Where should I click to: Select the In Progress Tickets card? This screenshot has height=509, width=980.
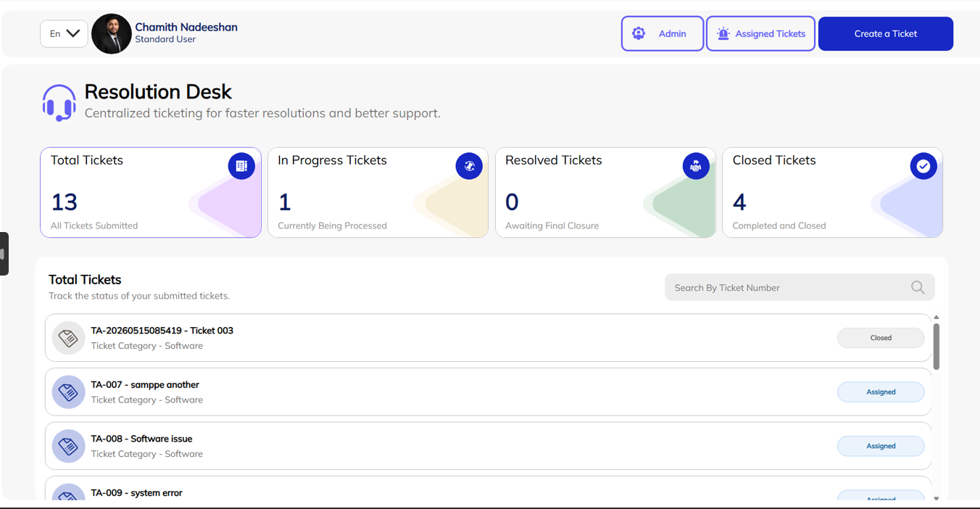click(x=378, y=193)
